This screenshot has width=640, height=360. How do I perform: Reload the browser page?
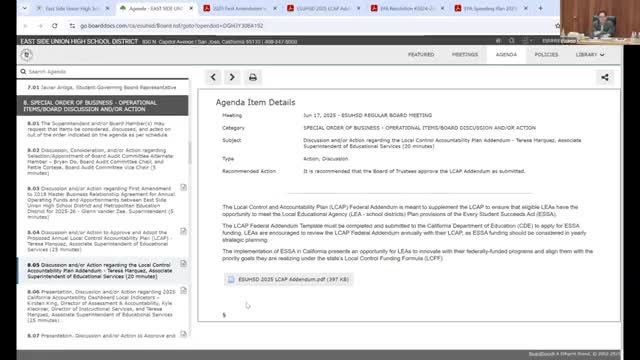tap(55, 26)
